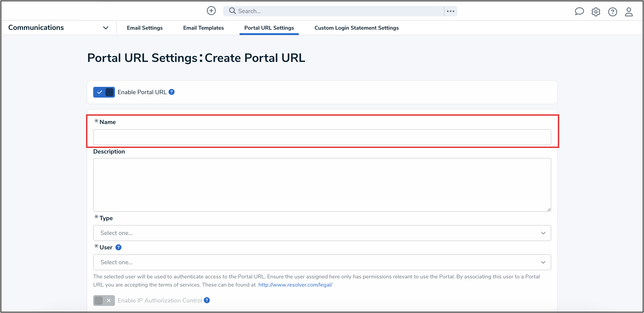Open the user profile icon
This screenshot has width=644, height=313.
coord(629,12)
